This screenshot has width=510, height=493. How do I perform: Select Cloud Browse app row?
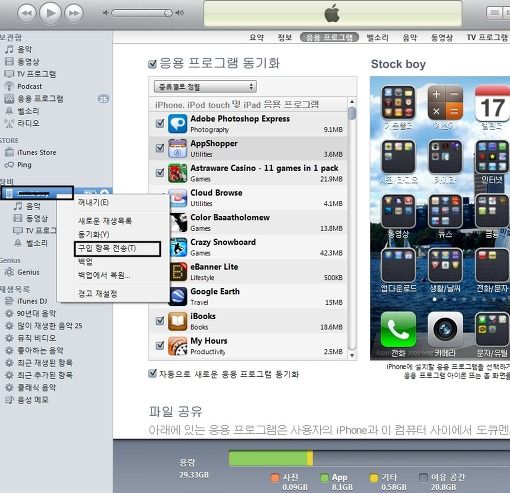pyautogui.click(x=258, y=198)
